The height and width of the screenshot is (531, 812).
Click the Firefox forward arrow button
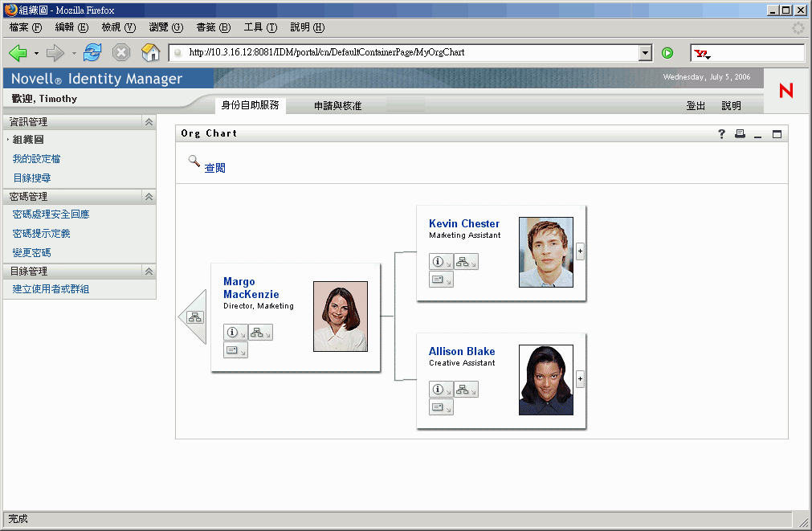[55, 52]
